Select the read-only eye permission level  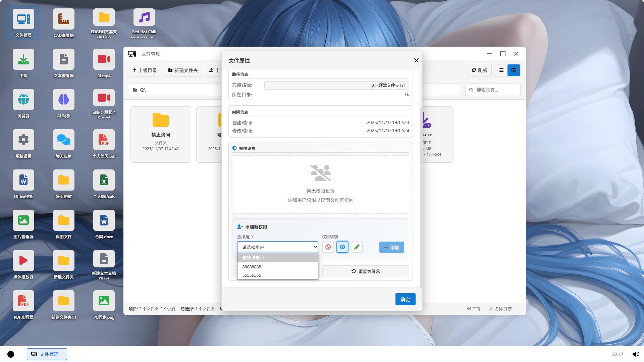(x=342, y=247)
